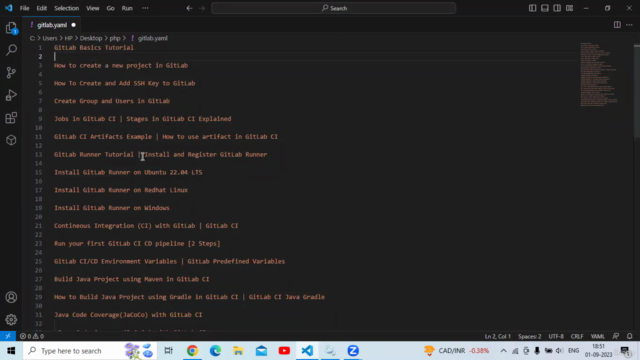Open the Run menu
The height and width of the screenshot is (360, 640).
(x=127, y=8)
